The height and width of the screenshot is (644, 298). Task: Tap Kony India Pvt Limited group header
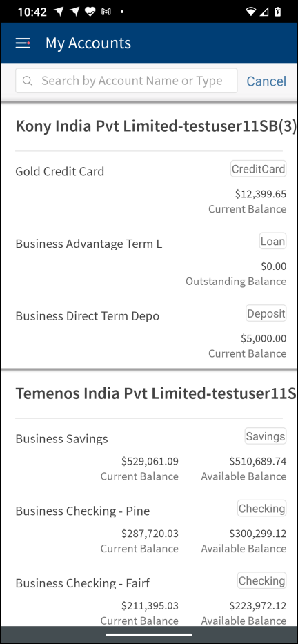coord(156,126)
